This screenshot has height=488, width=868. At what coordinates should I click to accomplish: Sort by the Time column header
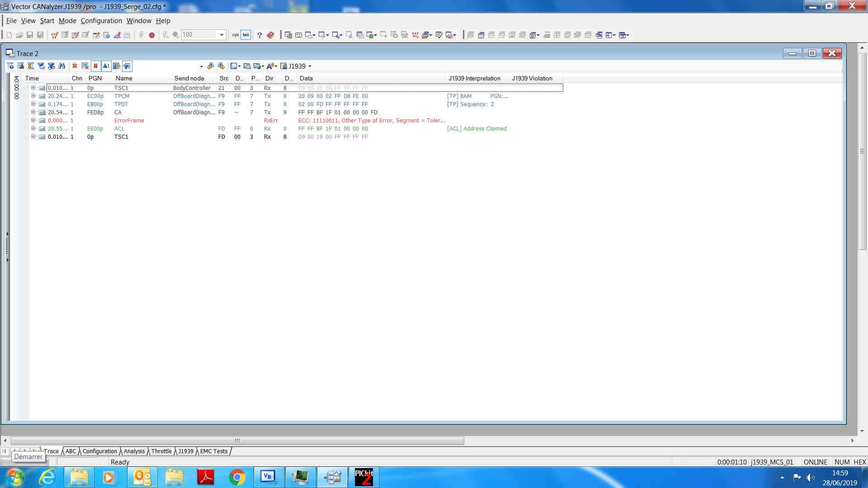pos(46,78)
